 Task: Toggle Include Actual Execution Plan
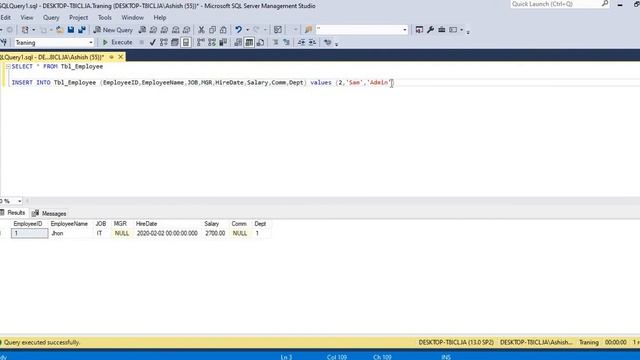(x=201, y=42)
